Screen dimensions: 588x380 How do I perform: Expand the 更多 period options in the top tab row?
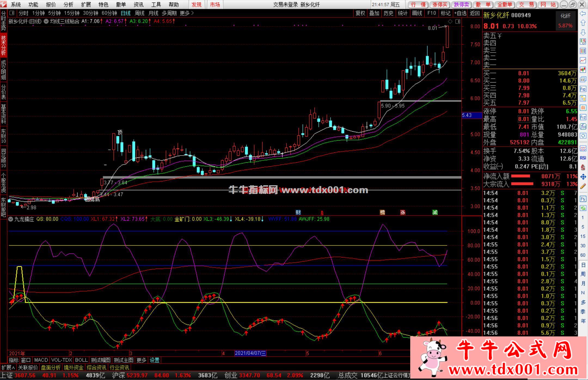pyautogui.click(x=187, y=13)
